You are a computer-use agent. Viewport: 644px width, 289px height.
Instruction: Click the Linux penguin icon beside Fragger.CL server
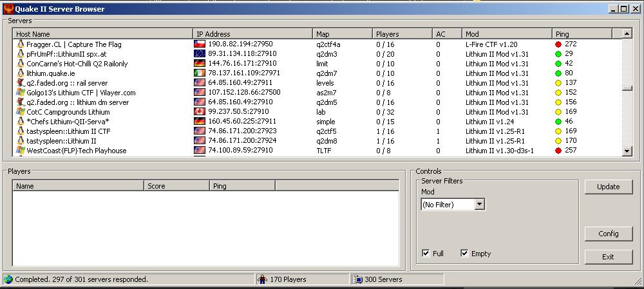21,44
